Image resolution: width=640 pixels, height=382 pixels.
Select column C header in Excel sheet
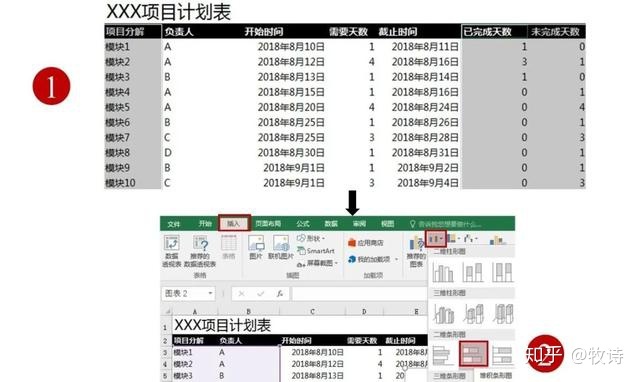tap(312, 311)
